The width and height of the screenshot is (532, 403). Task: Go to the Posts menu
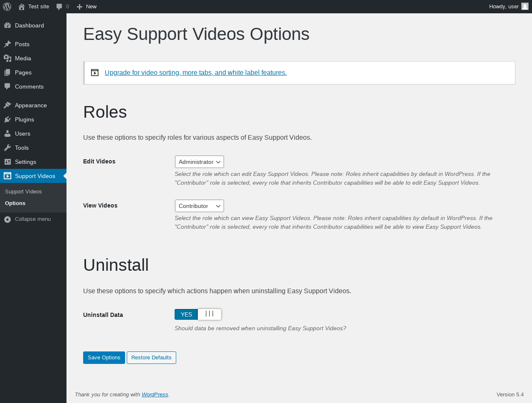point(22,44)
